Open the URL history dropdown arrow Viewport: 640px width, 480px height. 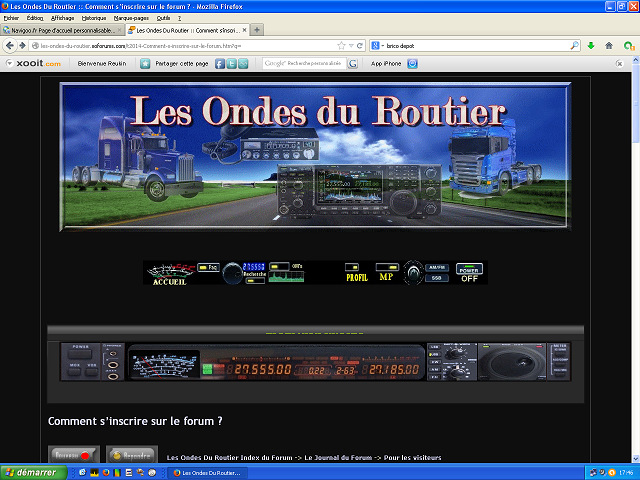coord(351,46)
